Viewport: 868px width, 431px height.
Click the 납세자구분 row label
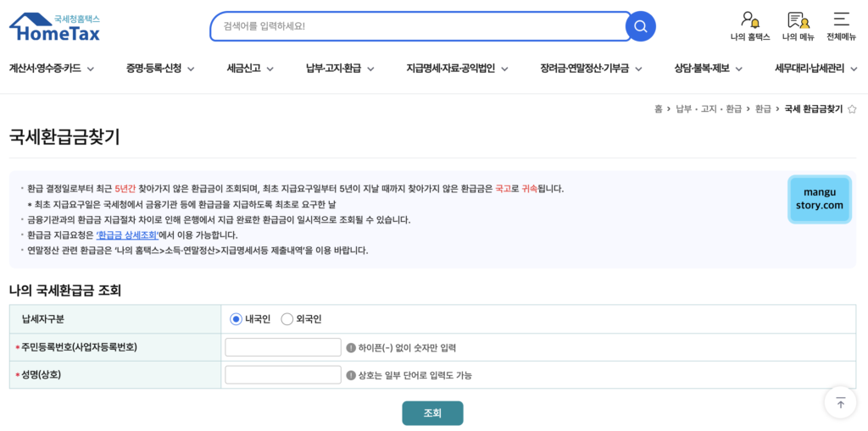pos(42,319)
